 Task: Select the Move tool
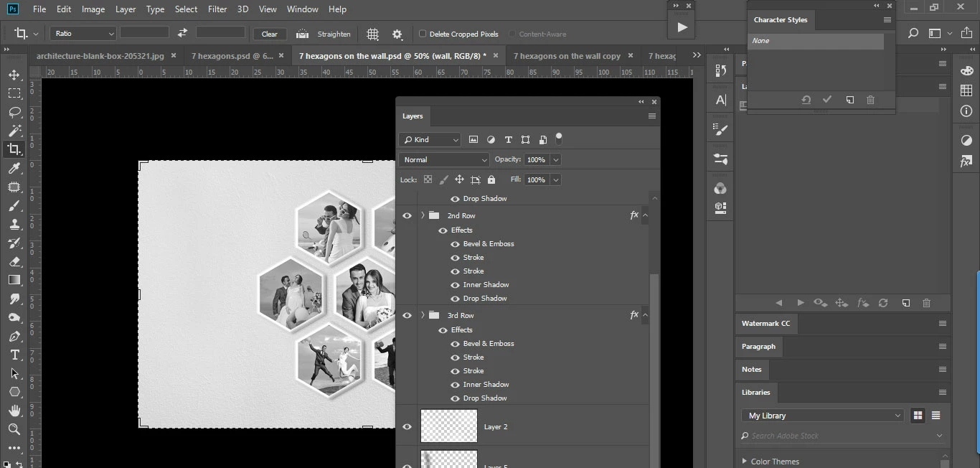14,75
